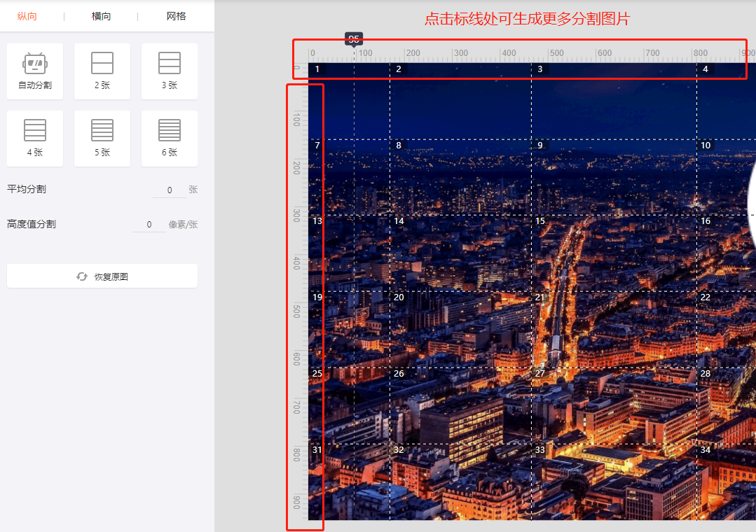Click the 95 marker on the ruler
The image size is (756, 532).
tap(353, 38)
